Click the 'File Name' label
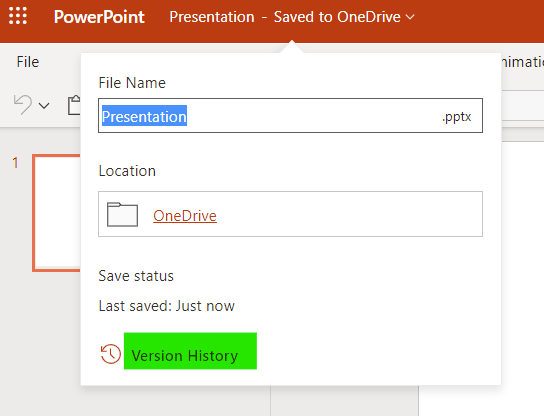The image size is (544, 416). point(132,83)
